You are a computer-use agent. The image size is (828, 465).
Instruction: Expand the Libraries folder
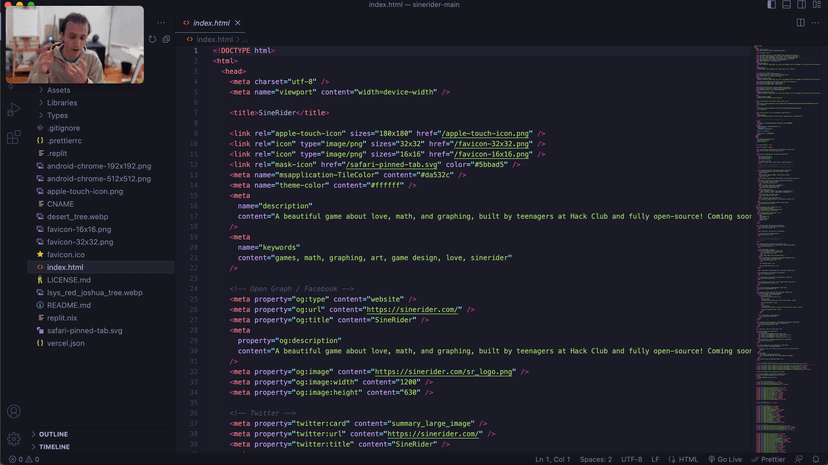(x=61, y=103)
